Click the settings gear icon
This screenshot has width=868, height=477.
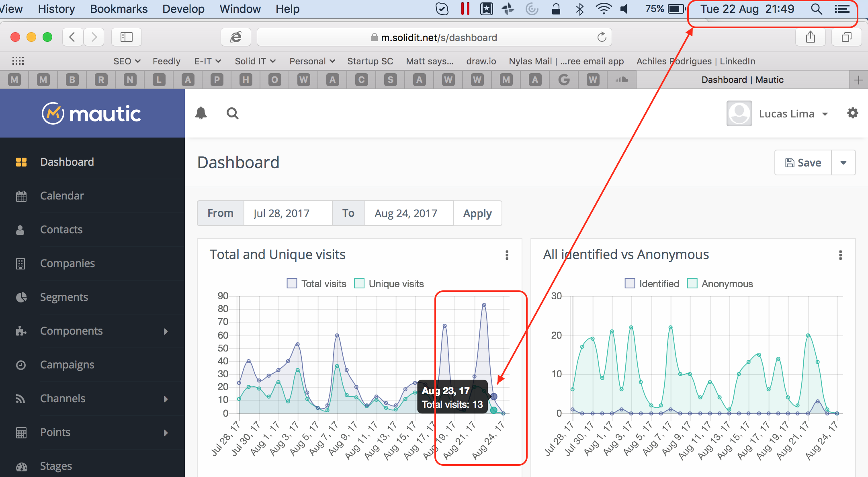coord(852,113)
